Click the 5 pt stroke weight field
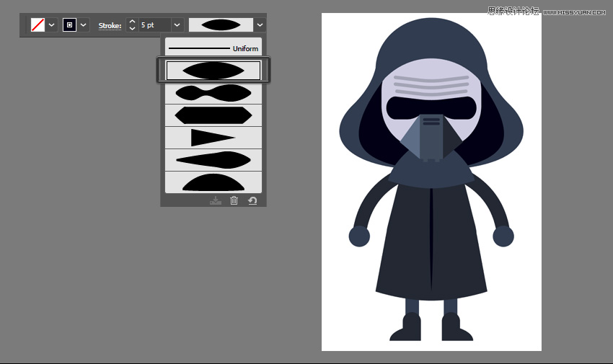 tap(155, 25)
